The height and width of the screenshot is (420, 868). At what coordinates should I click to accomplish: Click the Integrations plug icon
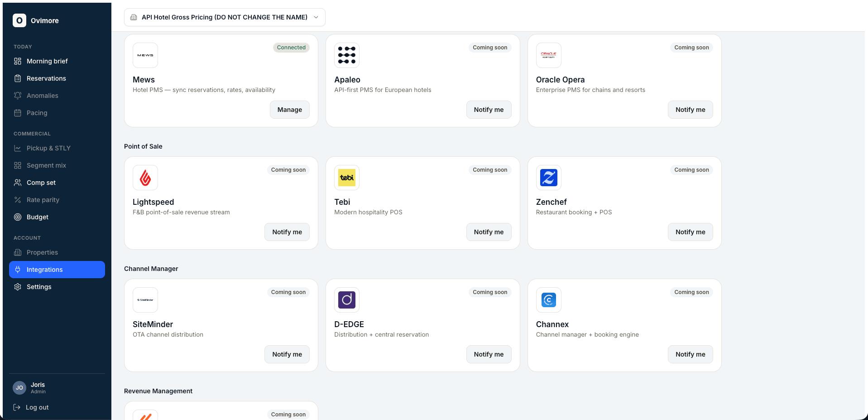click(18, 270)
